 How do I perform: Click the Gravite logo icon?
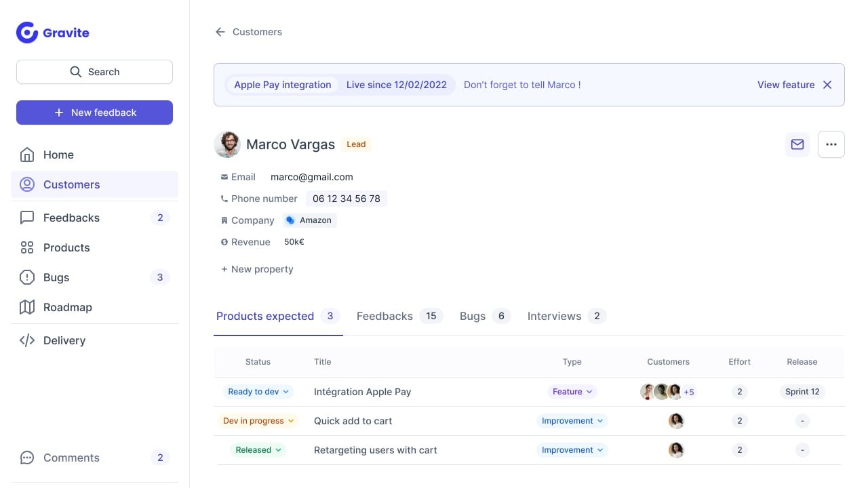tap(27, 33)
